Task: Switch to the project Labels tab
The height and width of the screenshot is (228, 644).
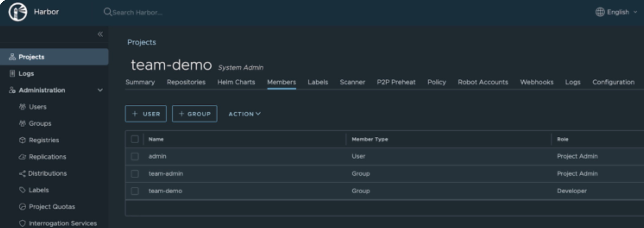Action: coord(318,82)
